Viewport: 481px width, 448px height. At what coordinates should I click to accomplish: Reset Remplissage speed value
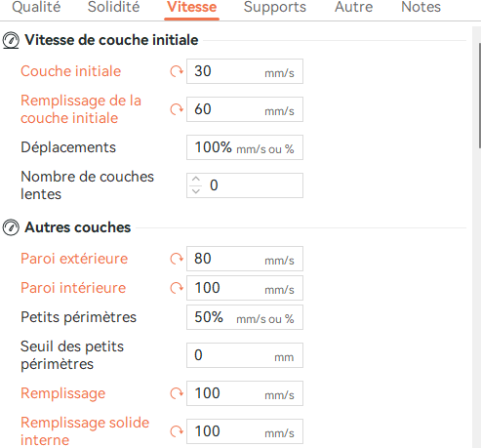pyautogui.click(x=177, y=393)
